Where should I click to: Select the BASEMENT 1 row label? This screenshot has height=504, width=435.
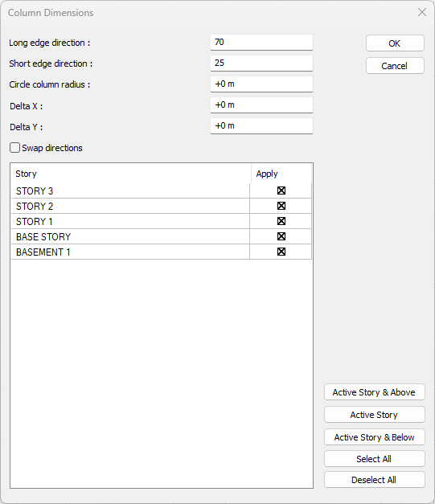point(43,252)
